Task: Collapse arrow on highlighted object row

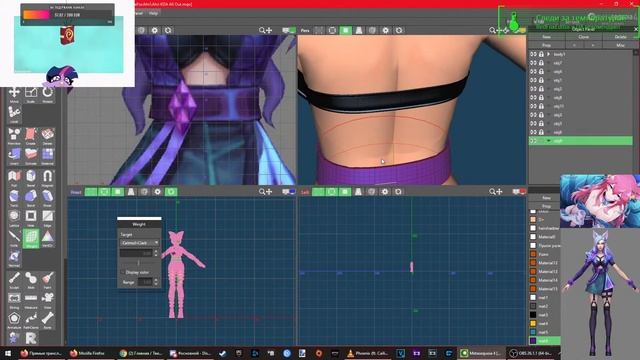Action: (x=549, y=141)
